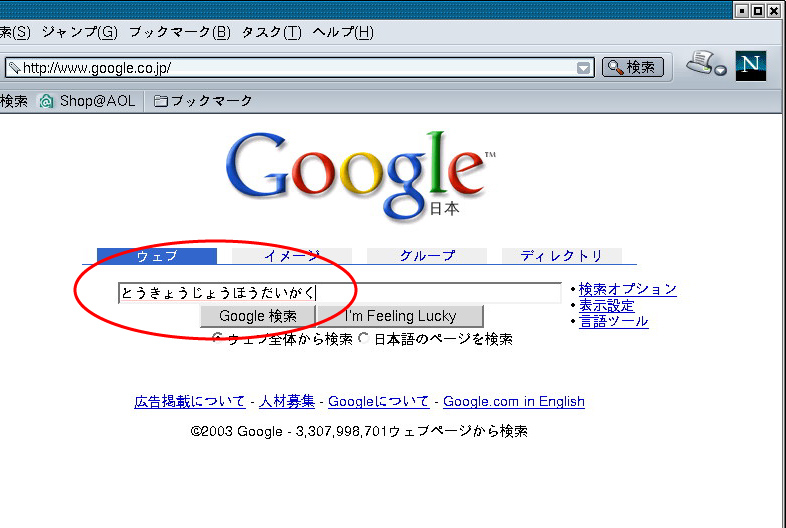
Task: Select 日本語のページを検索 radio button
Action: (364, 338)
